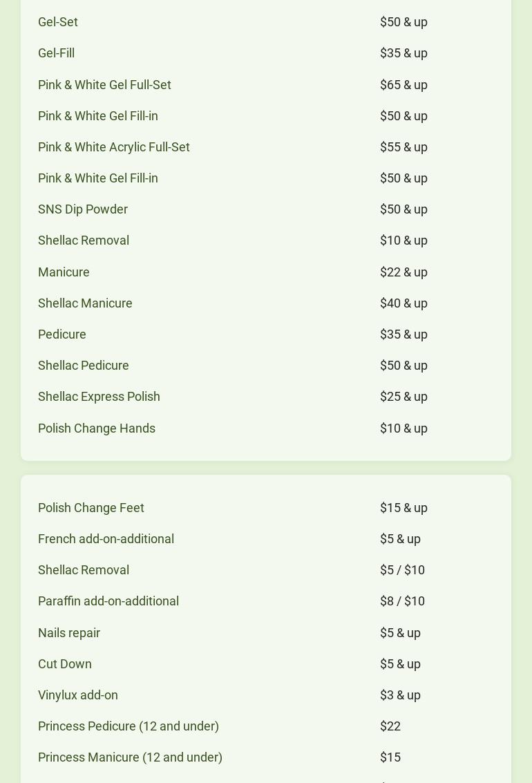The height and width of the screenshot is (783, 532).
Task: Select Shellac Express Polish
Action: click(x=99, y=397)
